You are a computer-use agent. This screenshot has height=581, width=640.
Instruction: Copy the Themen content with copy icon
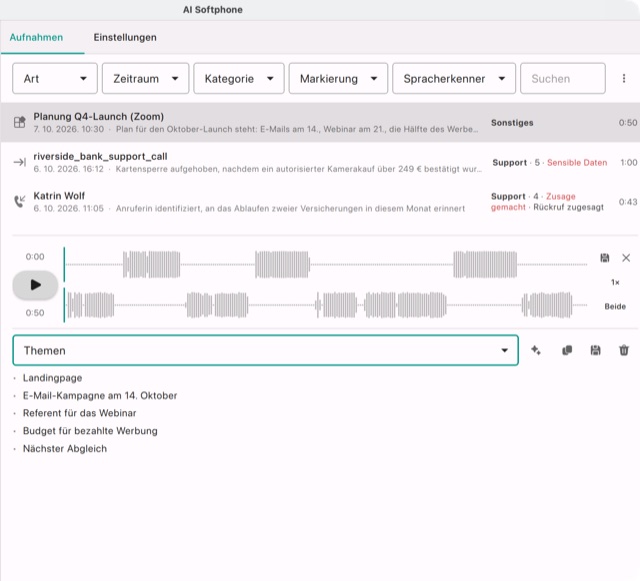coord(567,350)
